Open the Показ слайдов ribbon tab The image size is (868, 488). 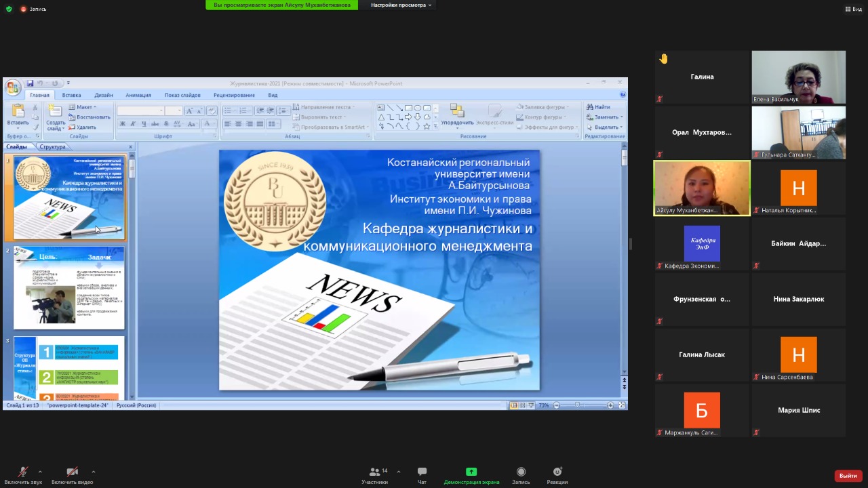[182, 95]
